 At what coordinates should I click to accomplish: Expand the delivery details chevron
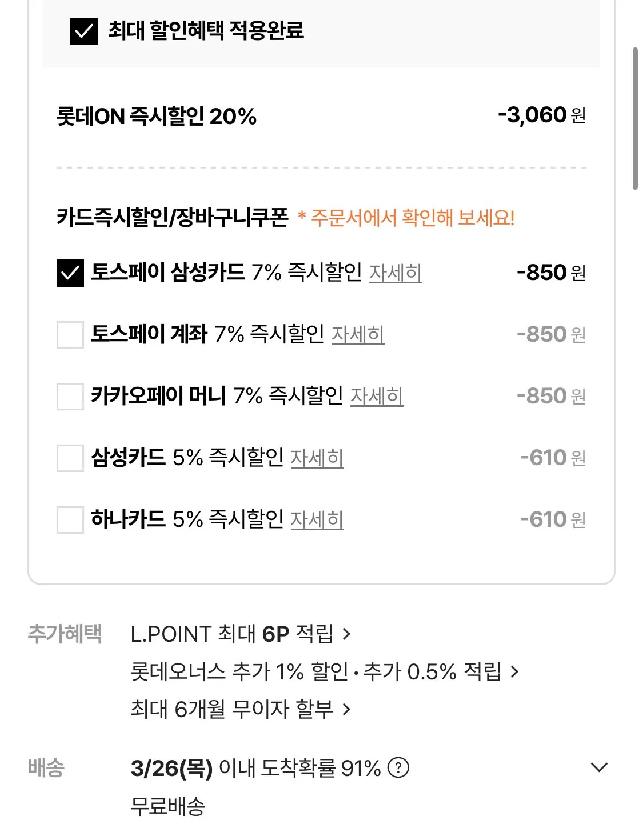click(x=598, y=767)
